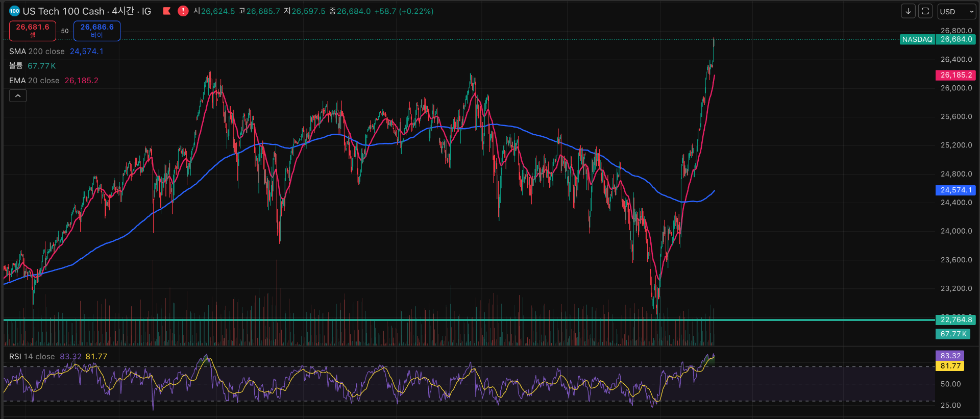The width and height of the screenshot is (980, 419).
Task: Click the US Tech 100 symbol logo icon
Action: [x=14, y=11]
